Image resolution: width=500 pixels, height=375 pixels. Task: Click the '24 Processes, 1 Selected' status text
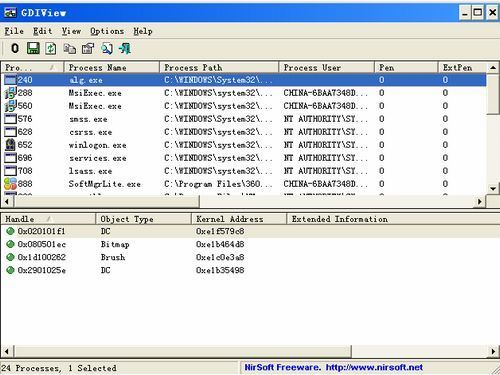pyautogui.click(x=59, y=368)
